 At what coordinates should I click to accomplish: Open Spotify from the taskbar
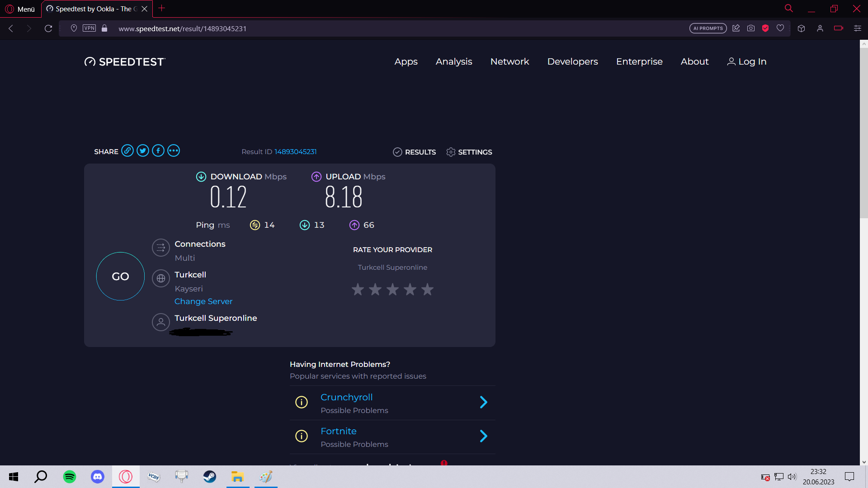[x=70, y=477]
